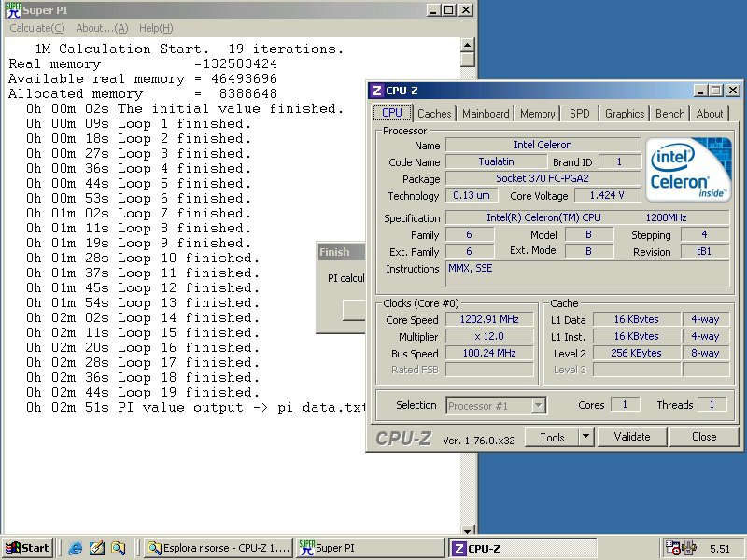Open the Bench tab in CPU-Z
The height and width of the screenshot is (560, 747).
(x=669, y=114)
